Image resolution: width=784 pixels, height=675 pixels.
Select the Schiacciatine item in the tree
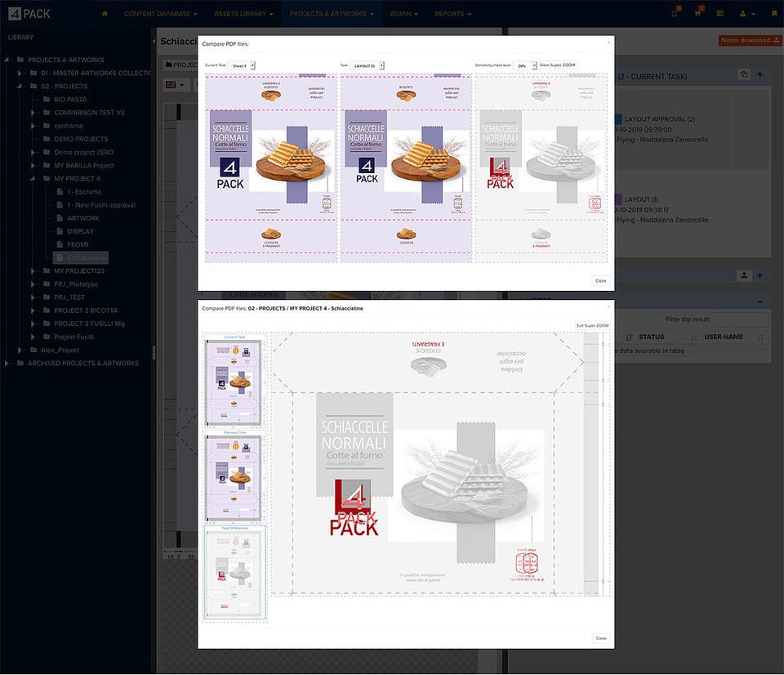81,257
